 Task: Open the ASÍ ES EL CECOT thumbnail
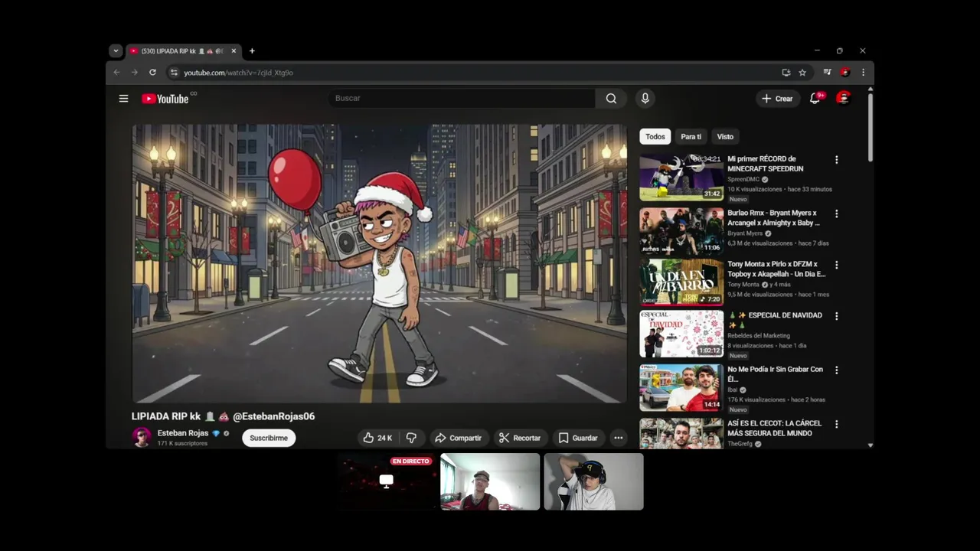coord(681,433)
